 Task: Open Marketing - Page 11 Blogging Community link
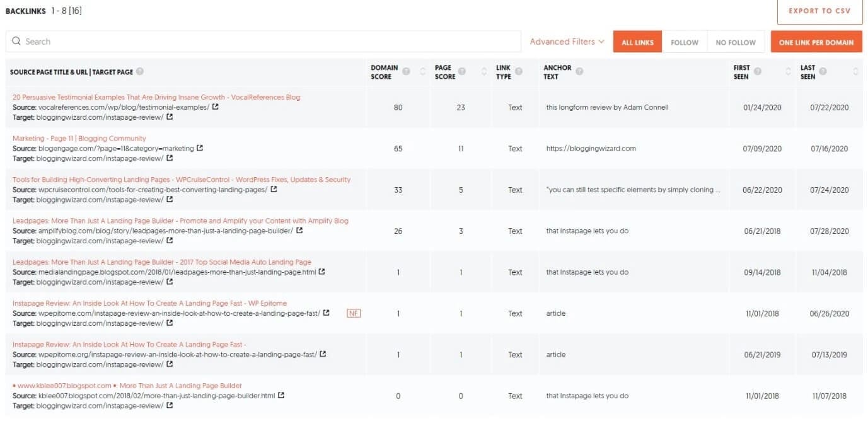79,139
